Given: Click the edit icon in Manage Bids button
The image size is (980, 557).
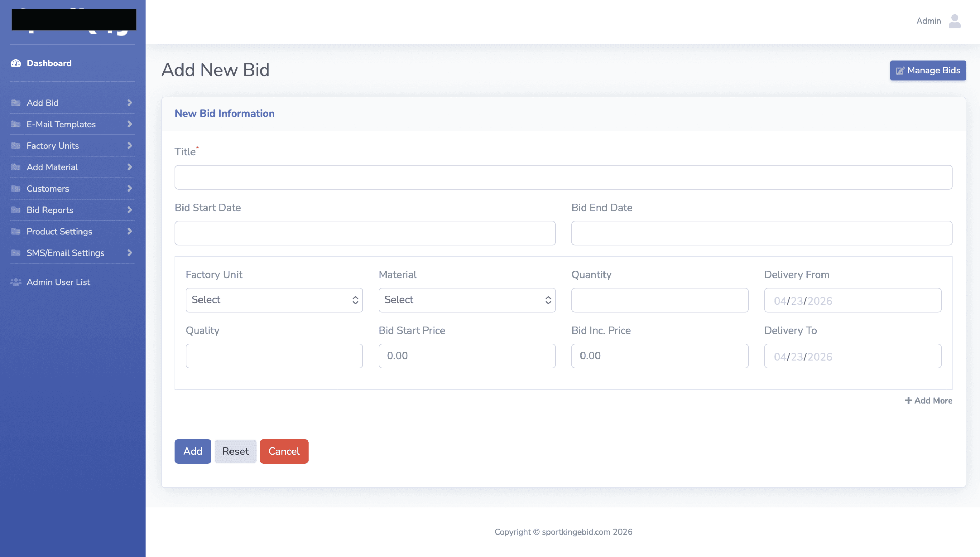Looking at the screenshot, I should click(900, 70).
